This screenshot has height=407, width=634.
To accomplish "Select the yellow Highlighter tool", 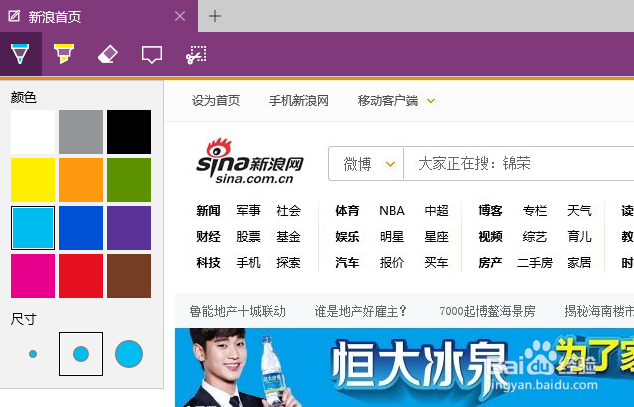I will pyautogui.click(x=64, y=54).
